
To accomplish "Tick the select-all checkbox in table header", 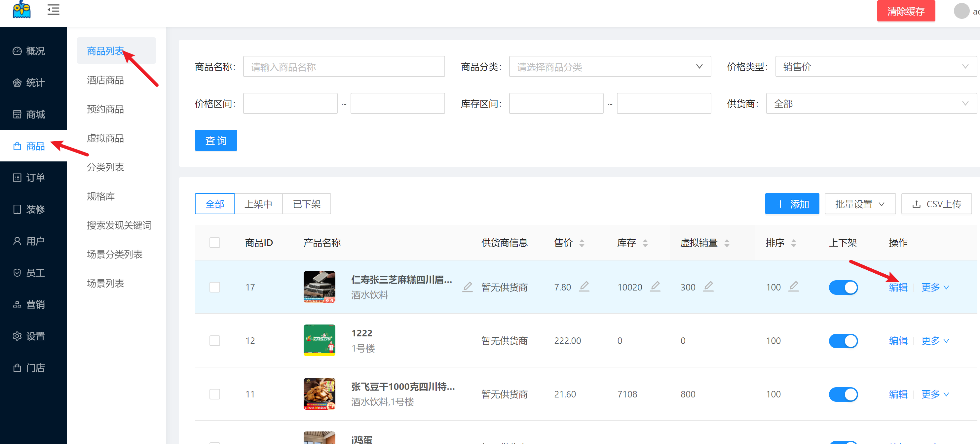I will pyautogui.click(x=214, y=243).
